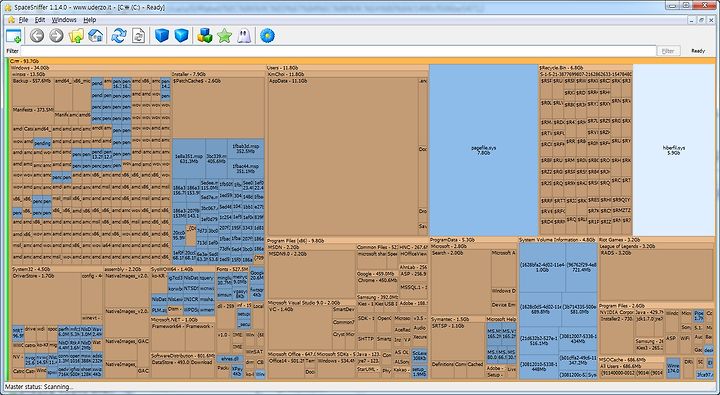Open the Edit menu
This screenshot has height=395, width=720.
[40, 20]
